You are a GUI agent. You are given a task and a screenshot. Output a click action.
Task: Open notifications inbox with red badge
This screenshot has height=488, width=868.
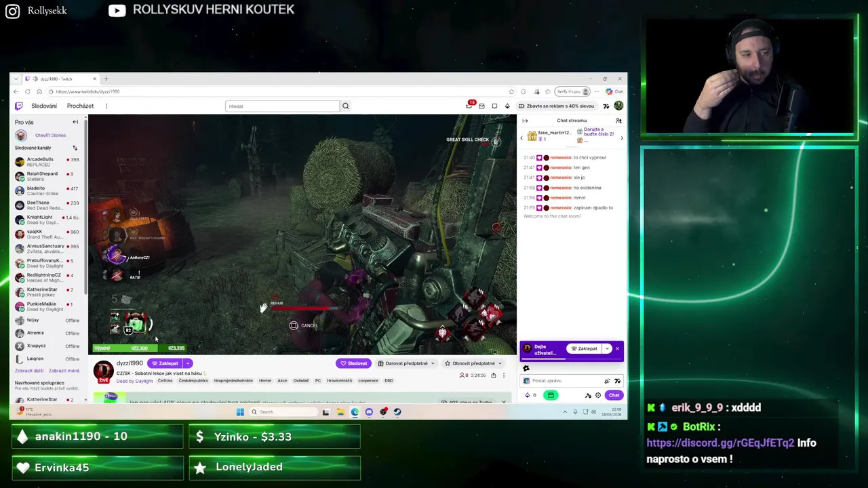[x=469, y=105]
